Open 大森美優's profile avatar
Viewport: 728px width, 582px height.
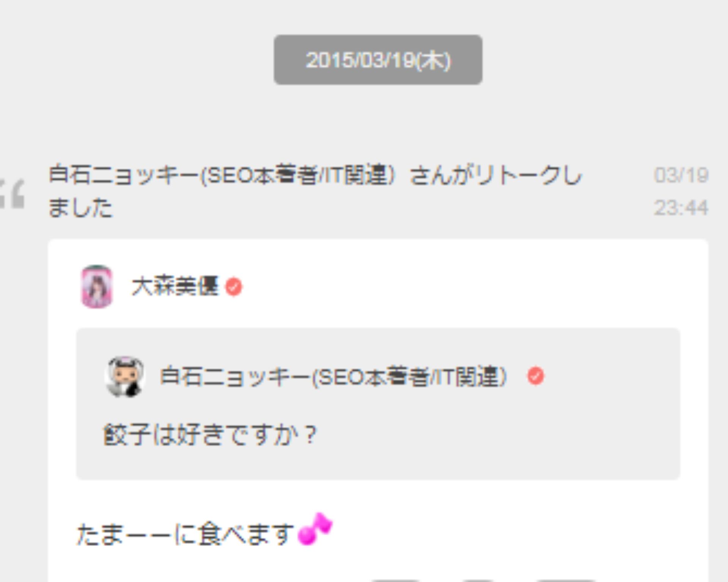[x=97, y=286]
